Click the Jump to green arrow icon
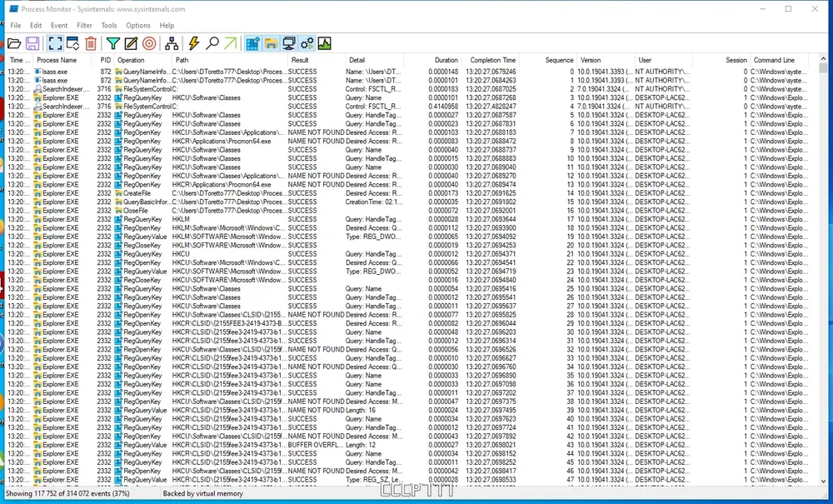833x504 pixels. point(231,43)
